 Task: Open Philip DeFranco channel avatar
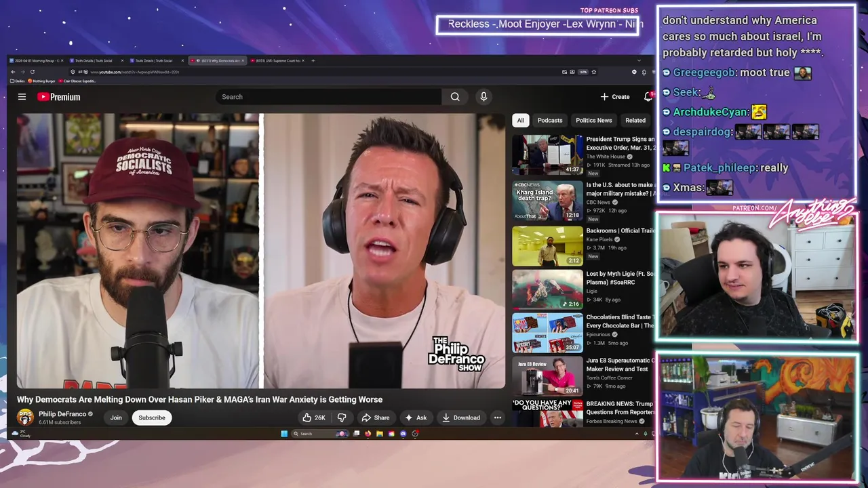point(25,418)
